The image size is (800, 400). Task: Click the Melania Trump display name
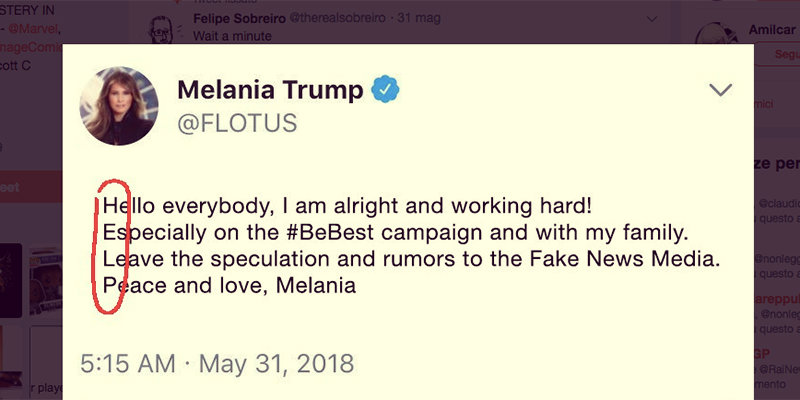(270, 91)
